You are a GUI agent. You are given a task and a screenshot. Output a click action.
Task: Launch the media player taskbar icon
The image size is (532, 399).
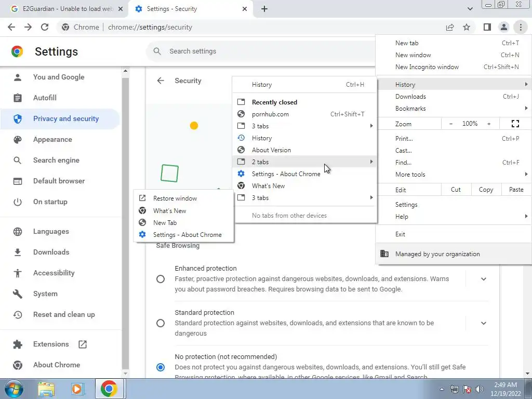77,389
